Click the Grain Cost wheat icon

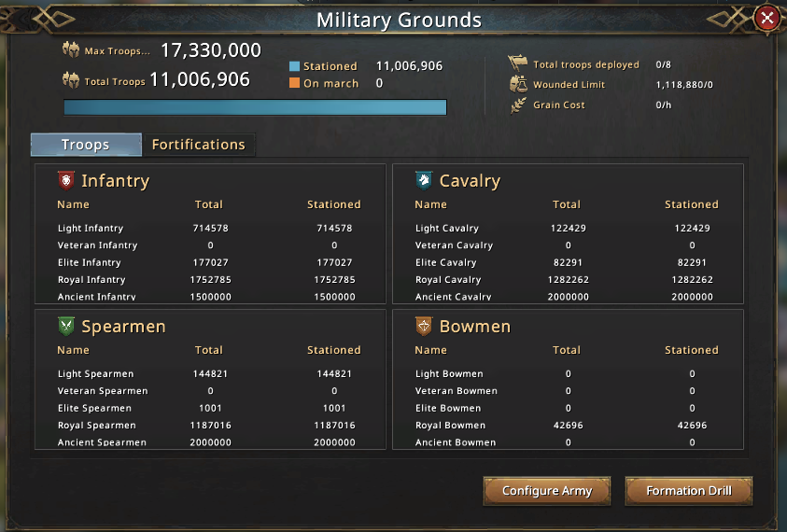pyautogui.click(x=518, y=105)
